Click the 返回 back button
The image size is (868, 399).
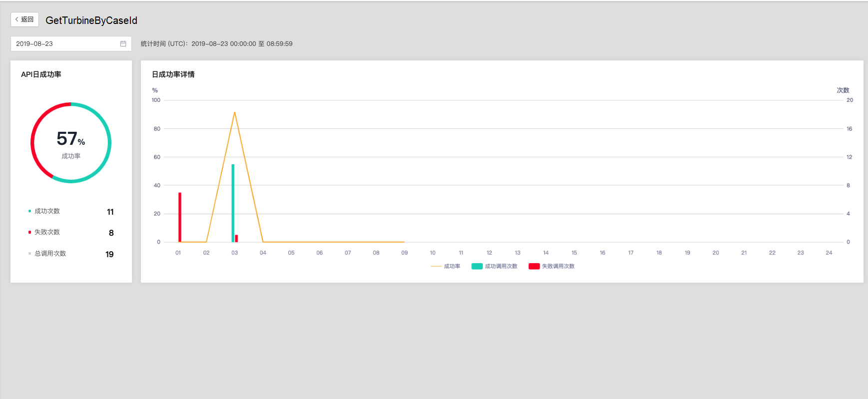pyautogui.click(x=24, y=19)
